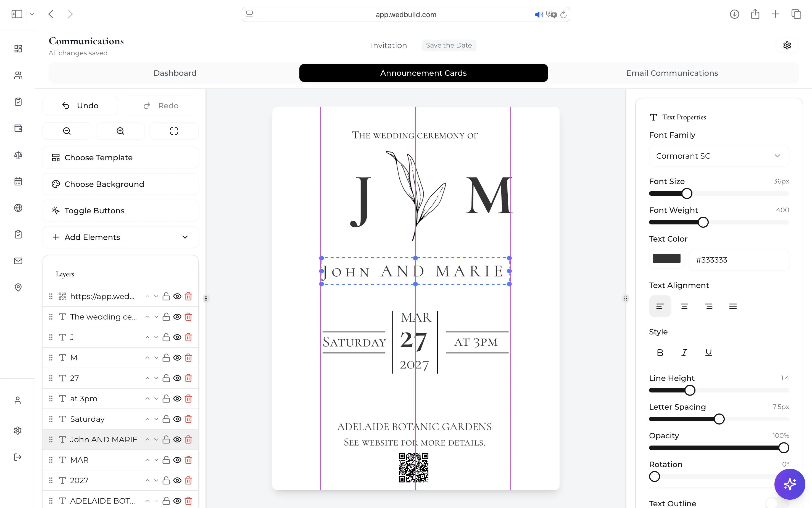The height and width of the screenshot is (508, 812).
Task: Open the map pin location icon in sidebar
Action: tap(18, 288)
